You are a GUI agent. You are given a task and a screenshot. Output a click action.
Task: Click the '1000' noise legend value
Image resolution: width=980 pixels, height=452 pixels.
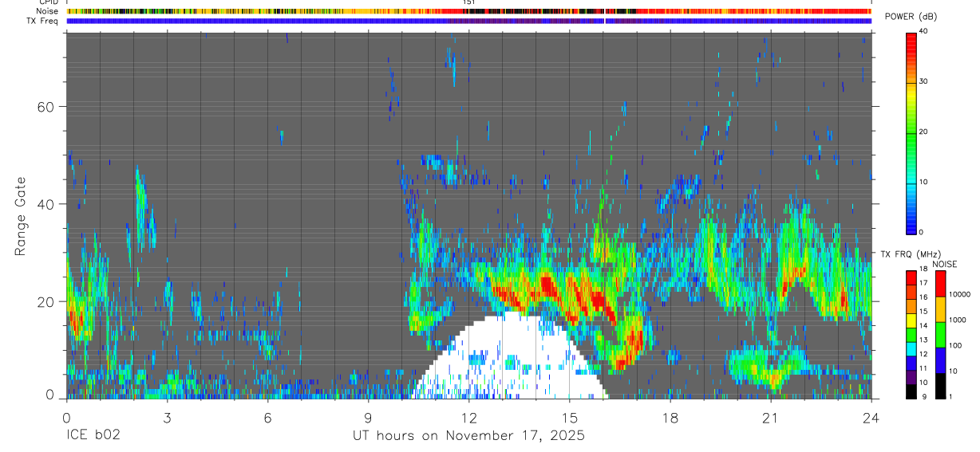pyautogui.click(x=959, y=320)
